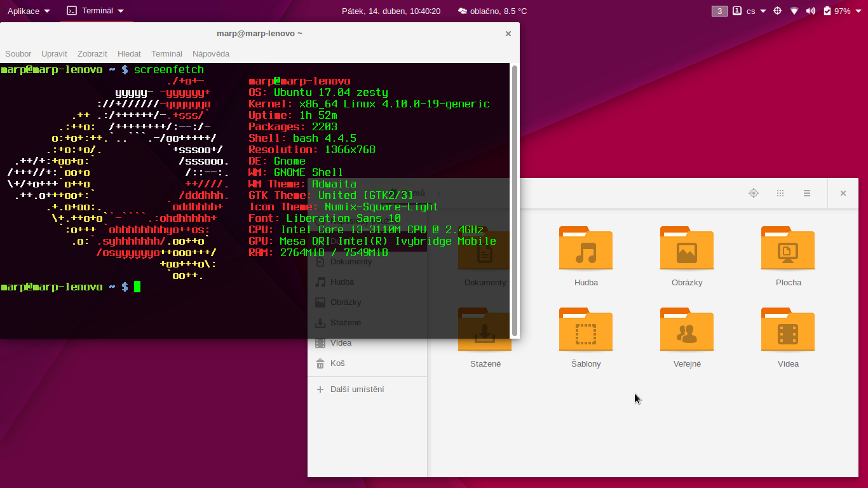
Task: Open the Plocha desktop folder
Action: click(788, 248)
